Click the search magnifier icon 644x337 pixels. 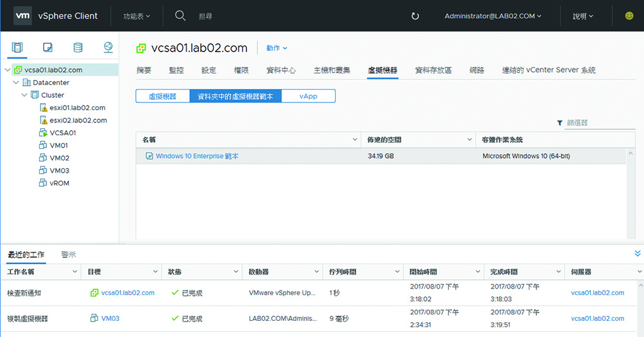(x=180, y=15)
